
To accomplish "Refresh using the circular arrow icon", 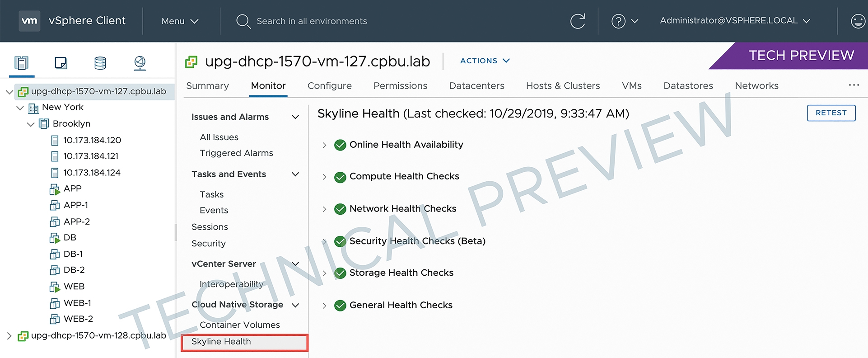I will (x=578, y=21).
